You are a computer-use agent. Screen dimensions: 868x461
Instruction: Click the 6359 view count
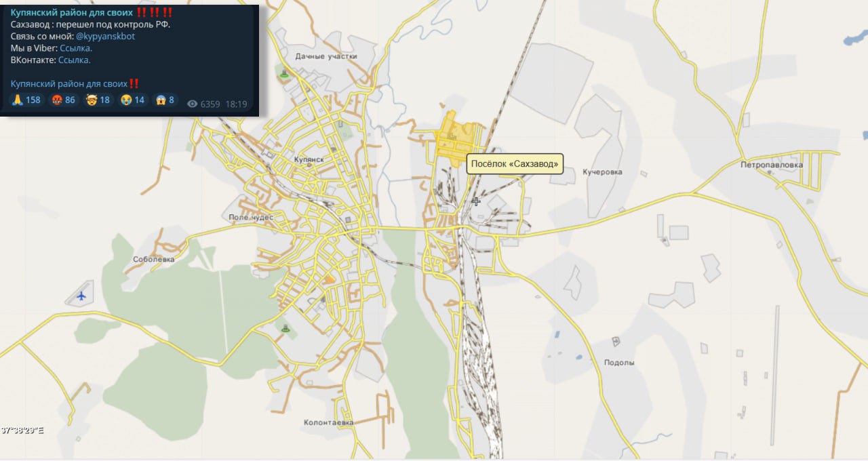point(210,104)
